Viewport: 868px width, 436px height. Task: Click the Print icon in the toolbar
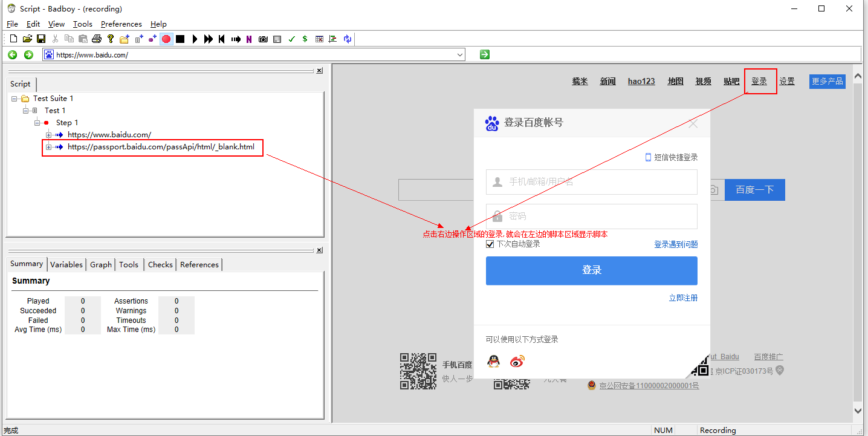[x=97, y=39]
